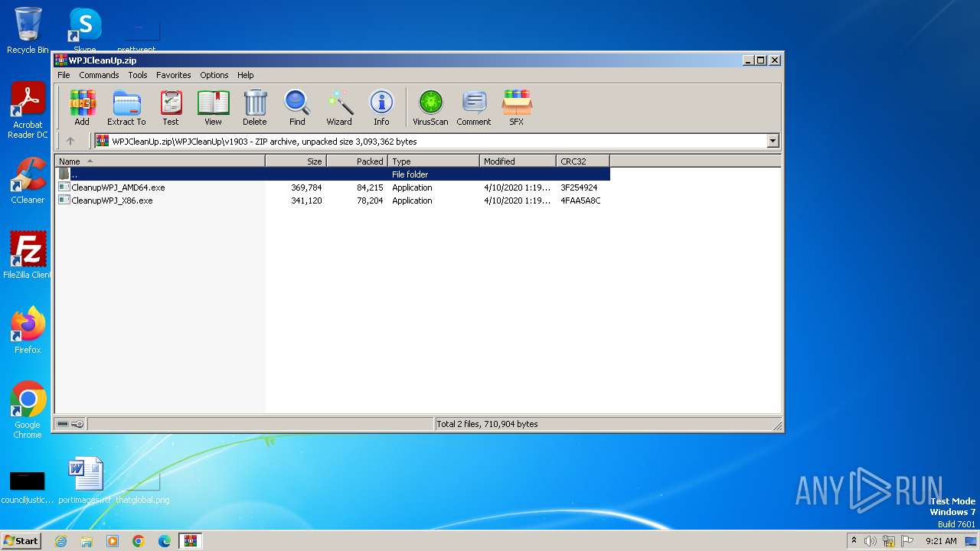Click the CleanupWPJ_AMD64.exe file icon
Image resolution: width=980 pixels, height=551 pixels.
(x=64, y=187)
